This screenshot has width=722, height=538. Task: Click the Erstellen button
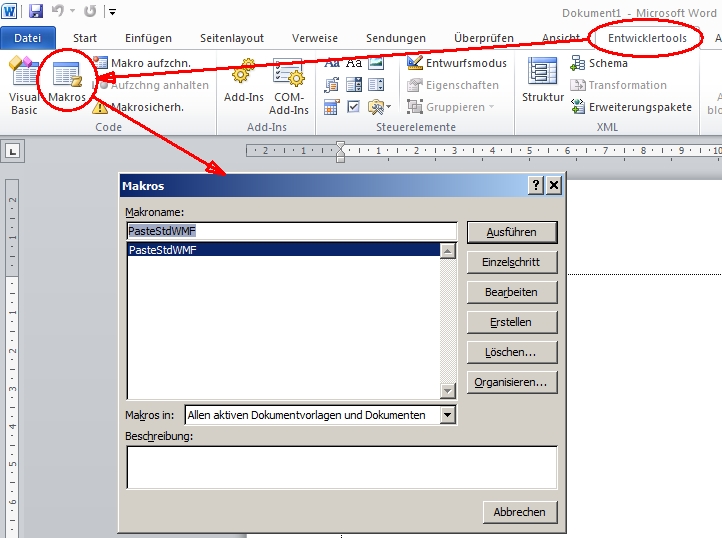(x=512, y=322)
